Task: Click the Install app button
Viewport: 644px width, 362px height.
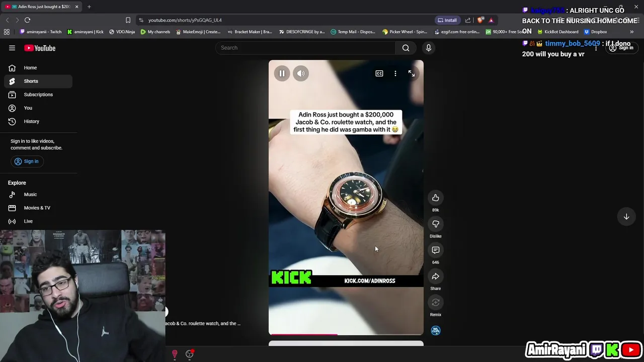Action: [x=447, y=20]
